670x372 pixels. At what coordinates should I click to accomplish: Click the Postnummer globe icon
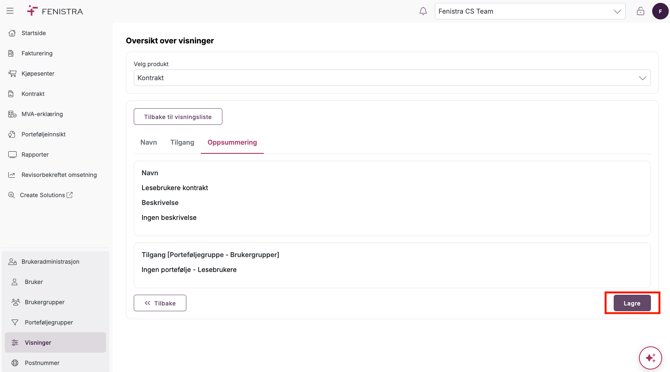(x=15, y=363)
